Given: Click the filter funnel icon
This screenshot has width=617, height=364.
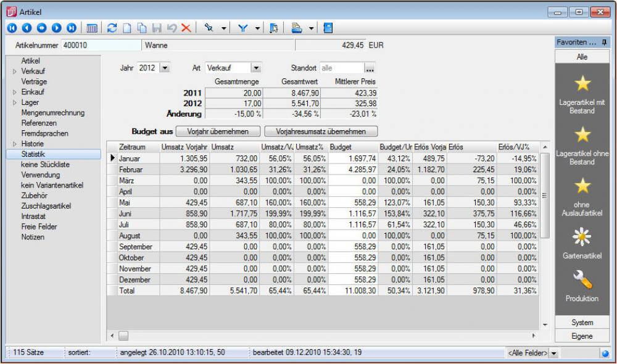Looking at the screenshot, I should click(242, 28).
